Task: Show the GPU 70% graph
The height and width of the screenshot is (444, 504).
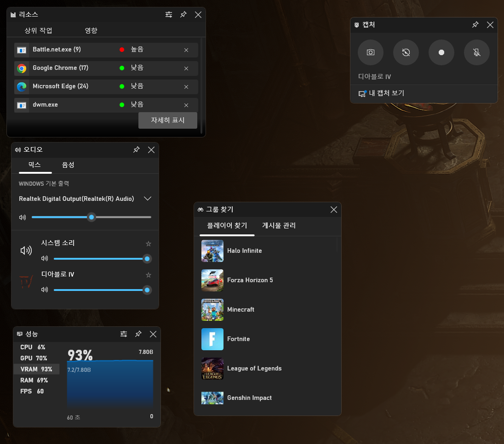Action: [x=36, y=358]
